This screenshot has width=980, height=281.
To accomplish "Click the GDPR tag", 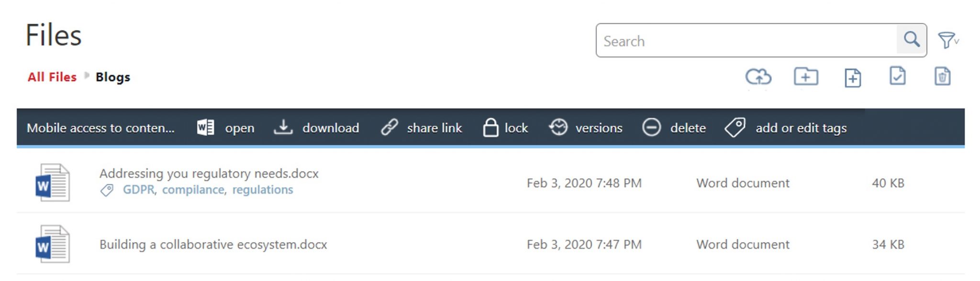I will point(139,190).
